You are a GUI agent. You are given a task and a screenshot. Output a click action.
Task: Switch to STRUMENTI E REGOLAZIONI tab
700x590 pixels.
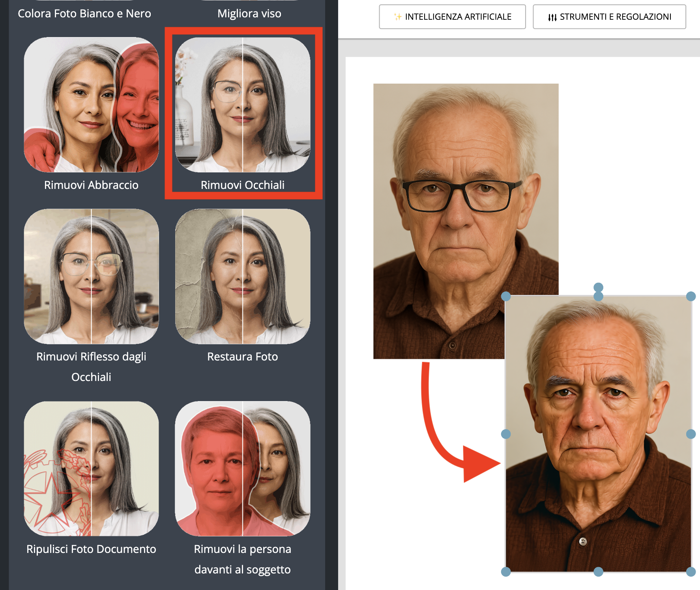coord(609,17)
